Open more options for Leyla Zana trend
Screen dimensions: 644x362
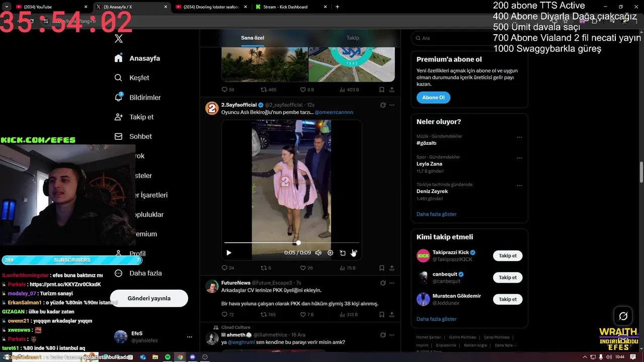pos(519,158)
